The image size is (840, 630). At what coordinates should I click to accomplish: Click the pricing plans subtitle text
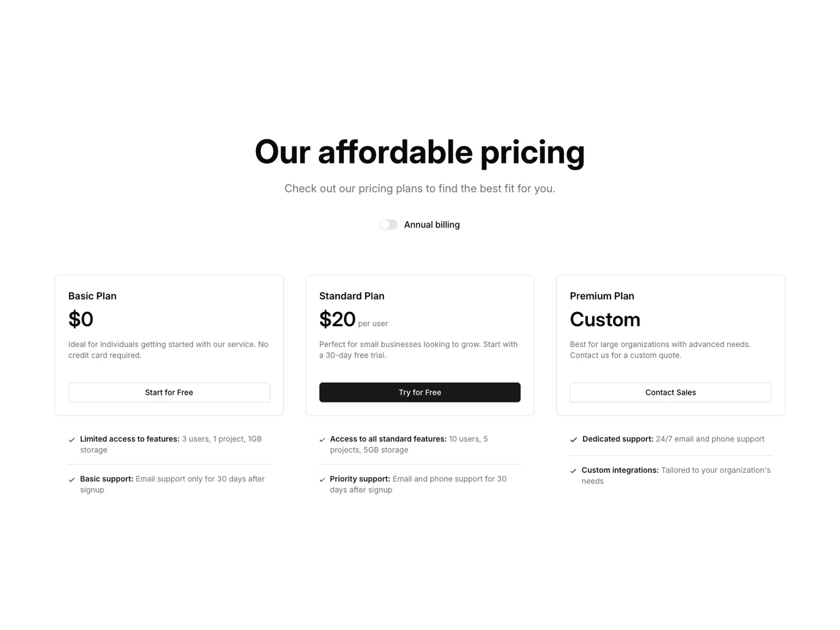point(419,188)
